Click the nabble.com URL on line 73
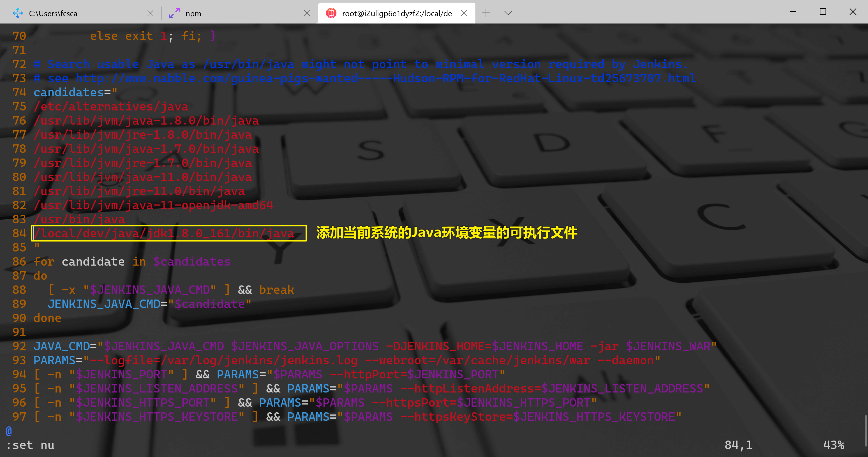The image size is (868, 457). [385, 78]
